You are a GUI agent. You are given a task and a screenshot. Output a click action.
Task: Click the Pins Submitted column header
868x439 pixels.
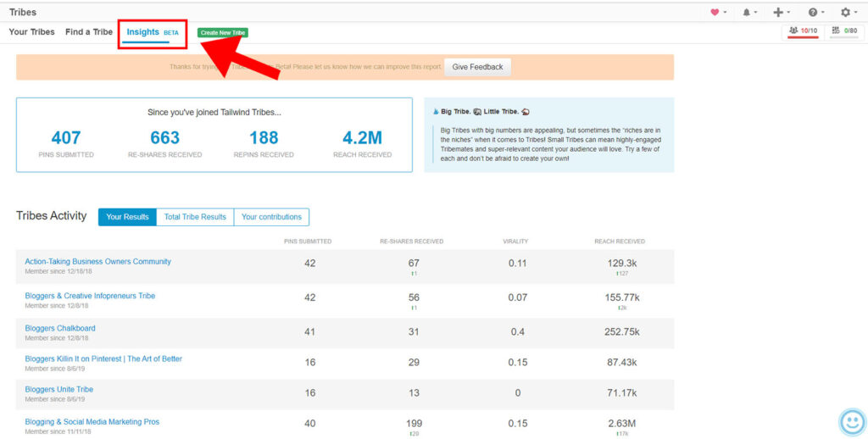pos(308,242)
